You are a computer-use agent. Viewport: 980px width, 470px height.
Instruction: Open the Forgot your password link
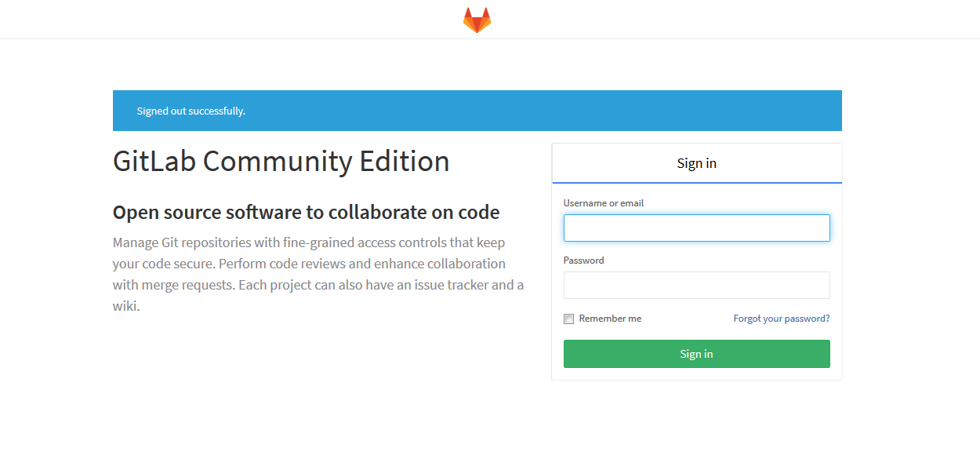782,319
